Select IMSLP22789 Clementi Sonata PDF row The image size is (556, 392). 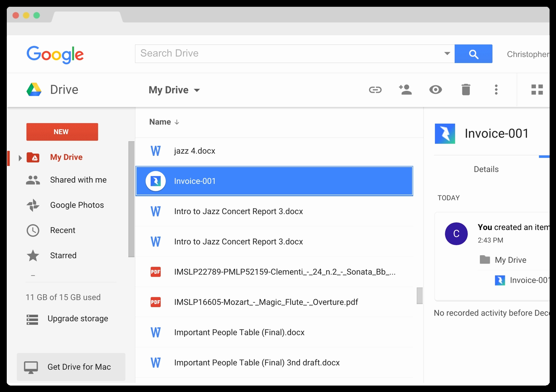pos(274,272)
